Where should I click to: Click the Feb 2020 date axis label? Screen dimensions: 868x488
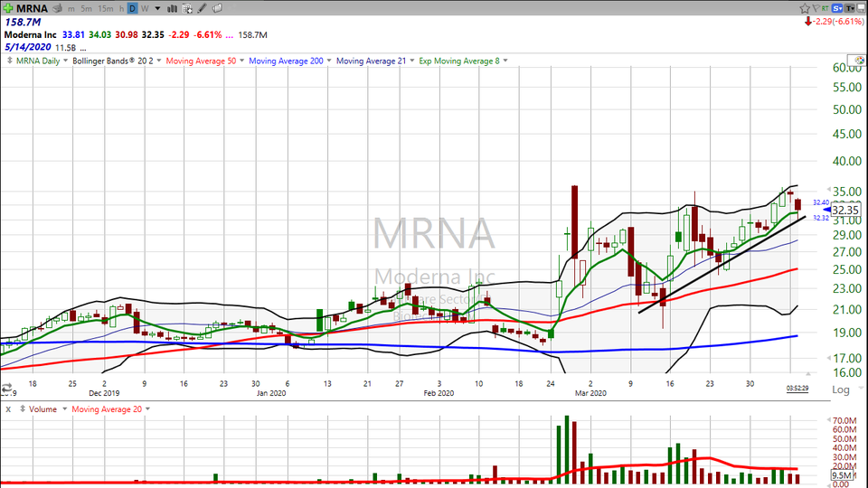439,393
